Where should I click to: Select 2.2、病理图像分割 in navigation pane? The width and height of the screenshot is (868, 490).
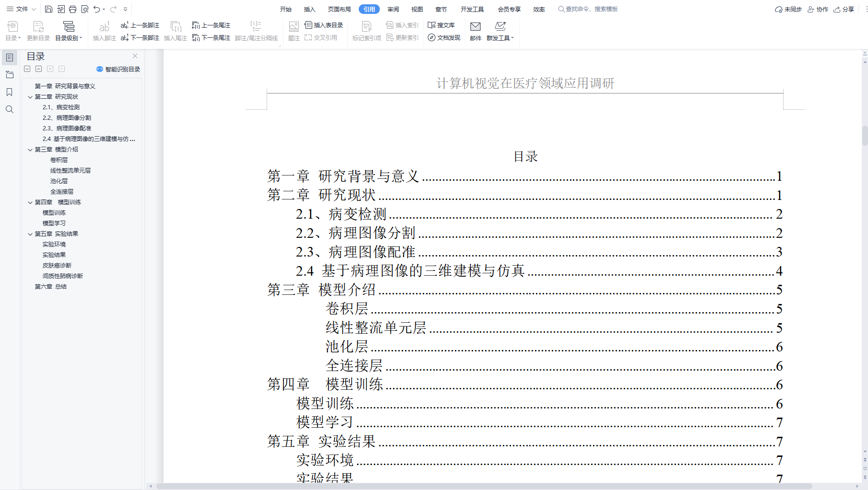coord(67,118)
